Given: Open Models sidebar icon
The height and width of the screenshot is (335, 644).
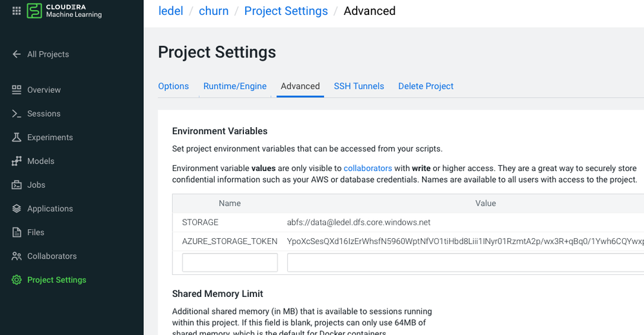Looking at the screenshot, I should click(x=17, y=161).
